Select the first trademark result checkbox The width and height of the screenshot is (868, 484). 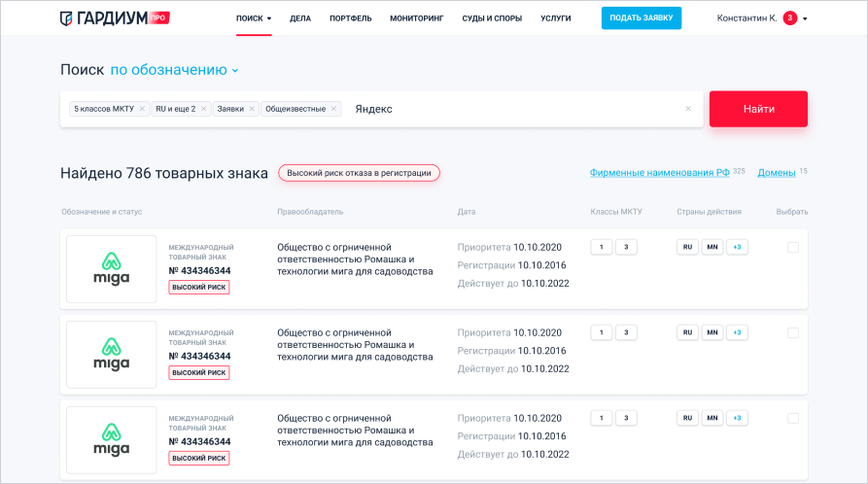793,248
